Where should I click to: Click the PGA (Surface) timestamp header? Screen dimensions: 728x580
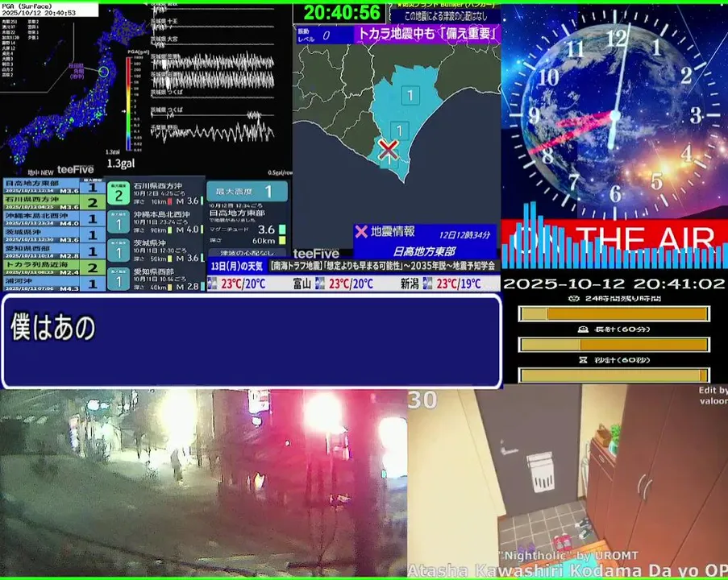coord(48,10)
